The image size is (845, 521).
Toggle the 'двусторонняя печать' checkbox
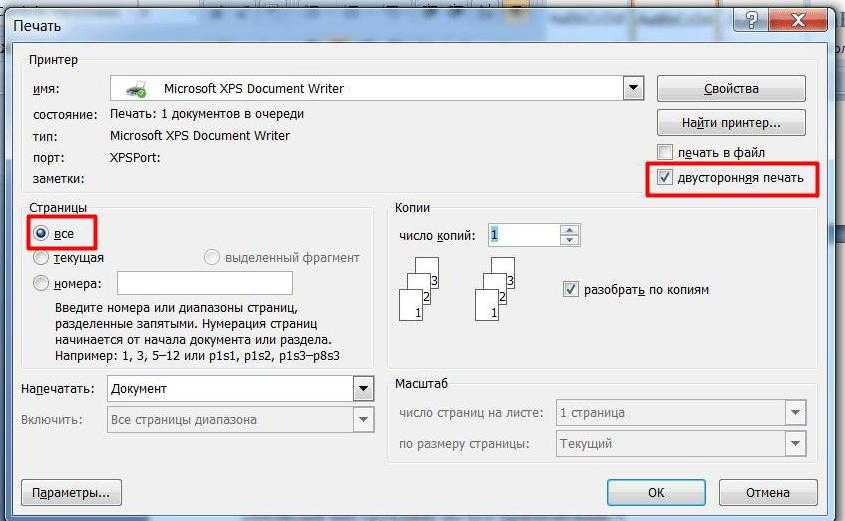[x=665, y=178]
